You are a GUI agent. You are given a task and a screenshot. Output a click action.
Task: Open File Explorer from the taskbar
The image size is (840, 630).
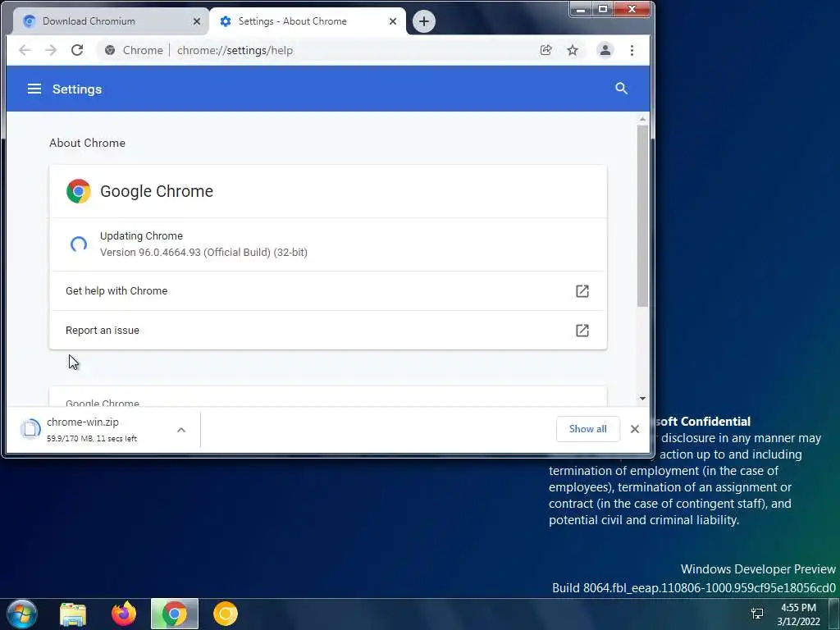[73, 614]
